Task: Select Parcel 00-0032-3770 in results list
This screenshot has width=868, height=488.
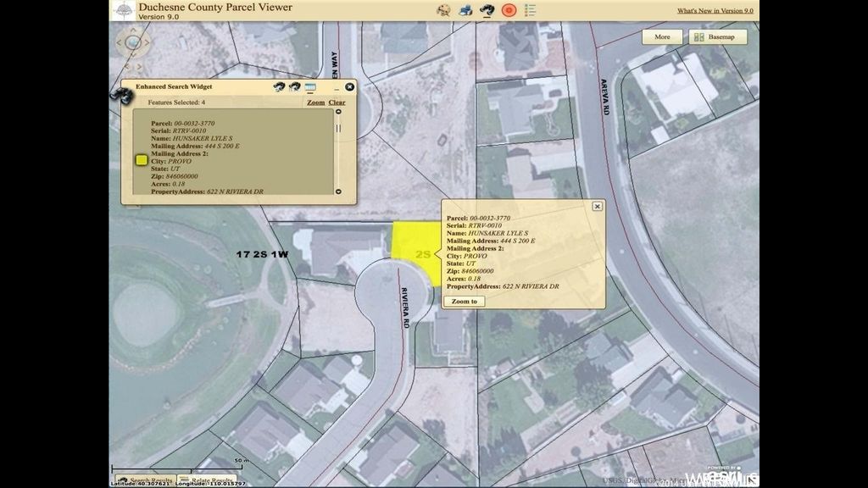Action: coord(183,124)
